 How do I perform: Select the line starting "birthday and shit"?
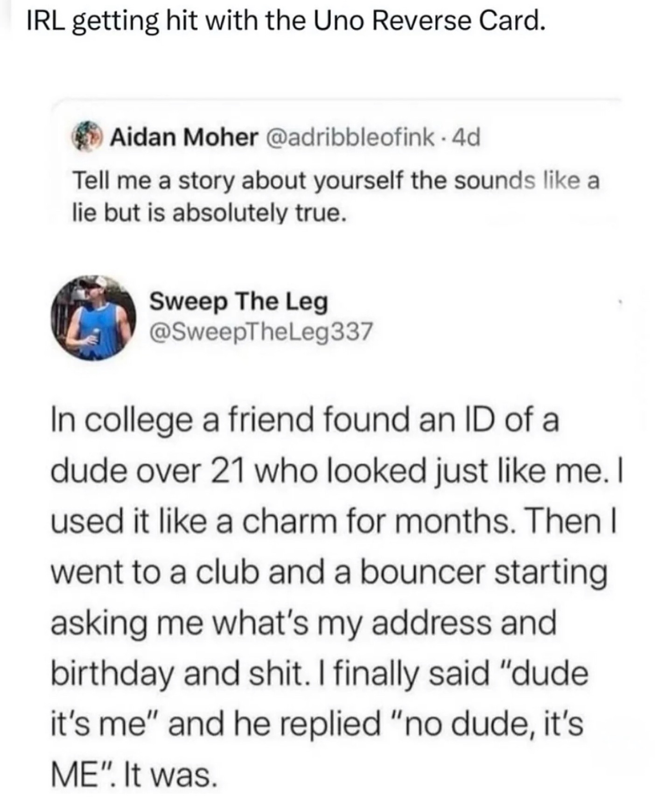click(319, 674)
